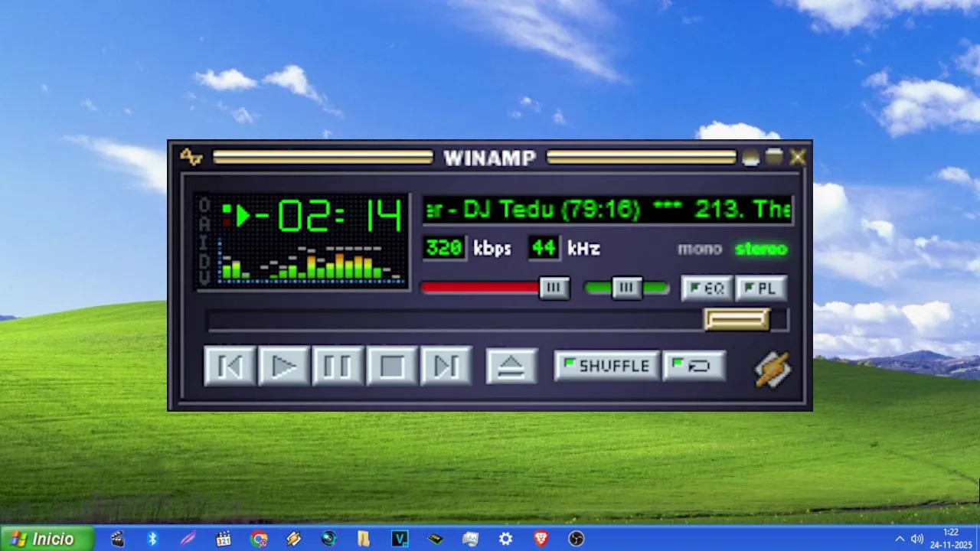
Task: Click the 'A' always-on-top letter in the clutterbar
Action: (204, 223)
